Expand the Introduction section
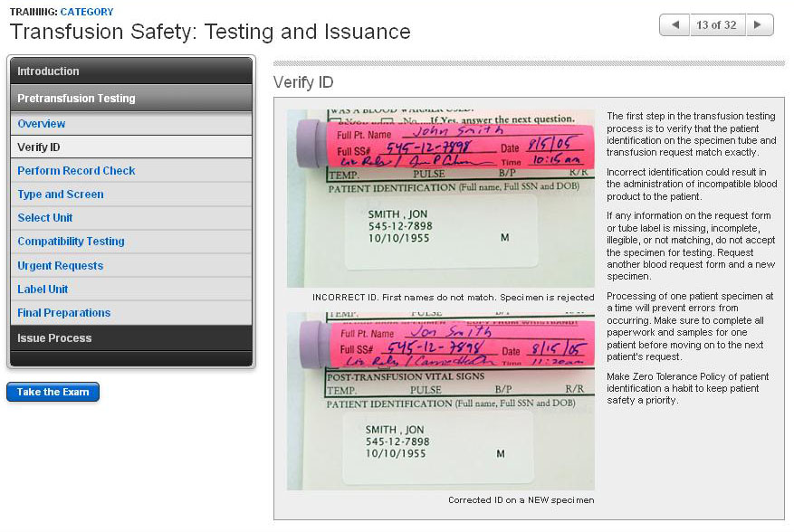794x532 pixels. click(x=131, y=71)
